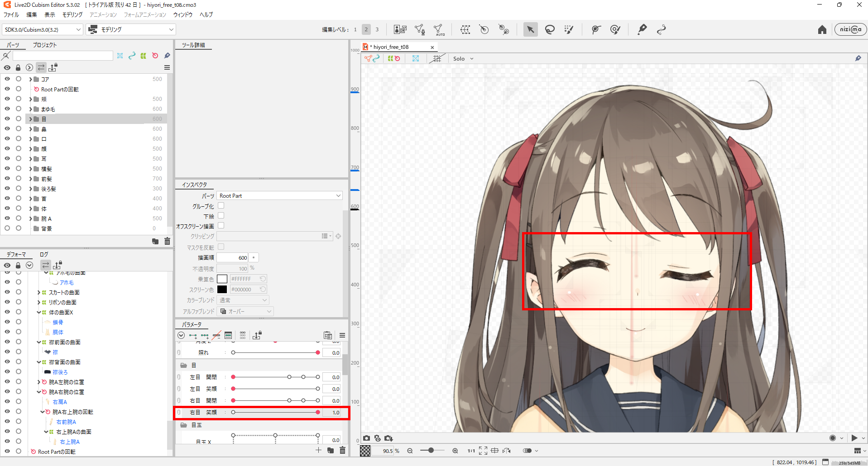Click the parts search field

click(63, 56)
